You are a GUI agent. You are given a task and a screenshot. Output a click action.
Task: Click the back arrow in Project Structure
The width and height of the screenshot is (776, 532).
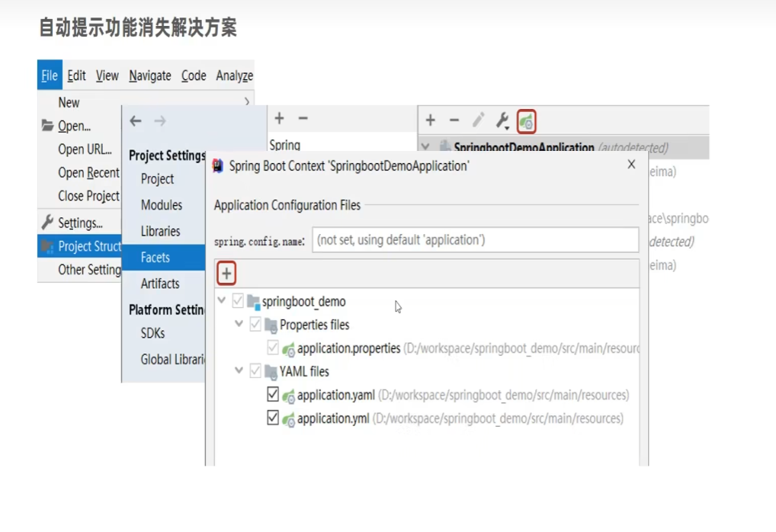click(x=136, y=120)
